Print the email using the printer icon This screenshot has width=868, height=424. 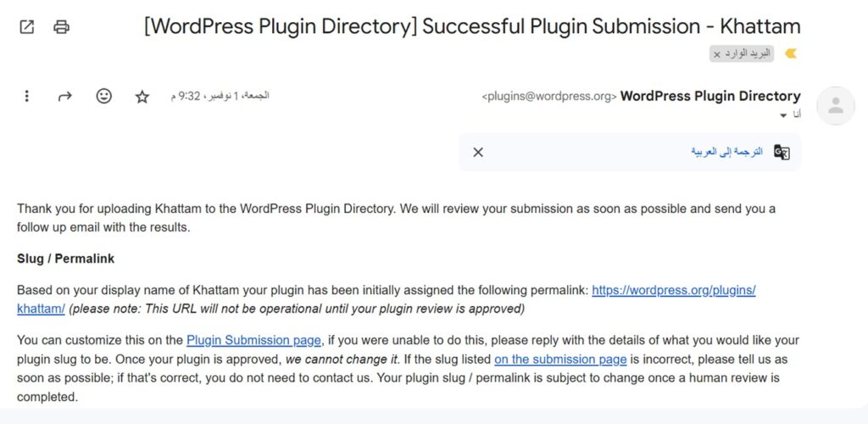click(61, 27)
